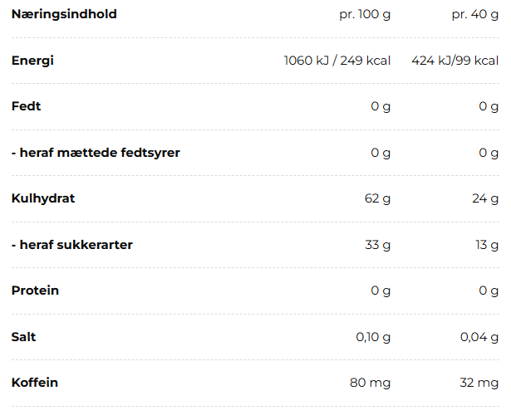Click the 424 kJ/99 kcal value

(455, 61)
